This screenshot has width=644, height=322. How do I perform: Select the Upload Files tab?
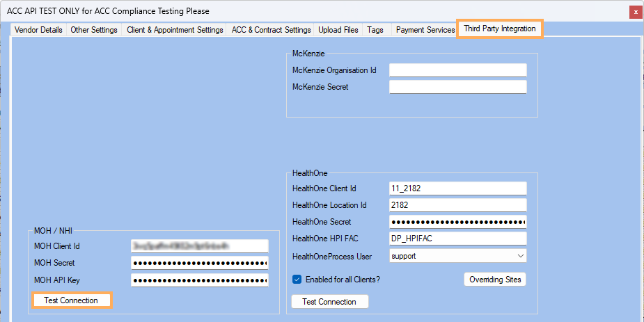(338, 30)
